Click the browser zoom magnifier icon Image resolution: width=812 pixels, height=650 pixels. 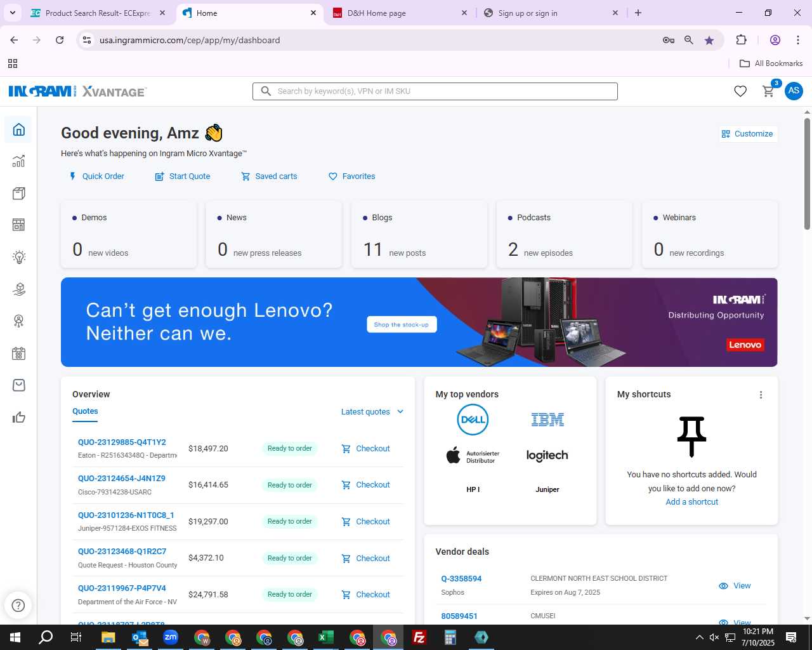[x=689, y=40]
